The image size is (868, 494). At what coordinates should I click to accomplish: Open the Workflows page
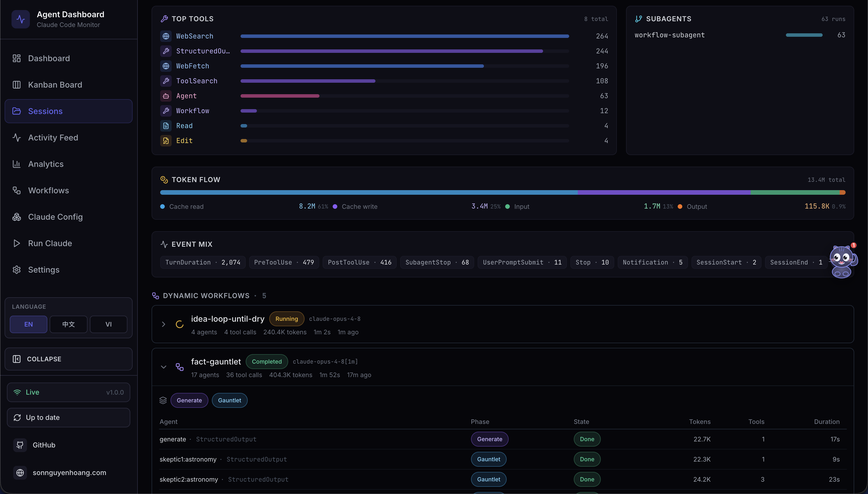click(69, 191)
